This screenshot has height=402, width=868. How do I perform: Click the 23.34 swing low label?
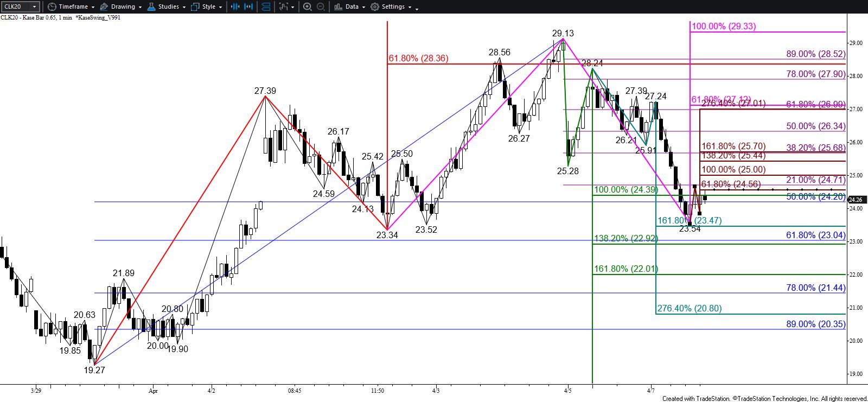[x=387, y=235]
